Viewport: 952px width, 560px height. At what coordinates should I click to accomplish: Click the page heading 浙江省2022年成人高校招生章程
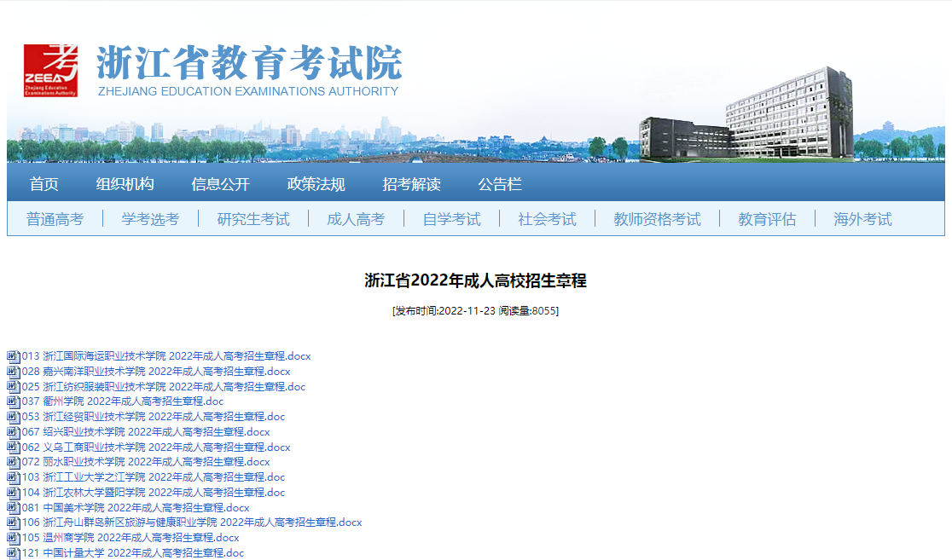pyautogui.click(x=475, y=281)
